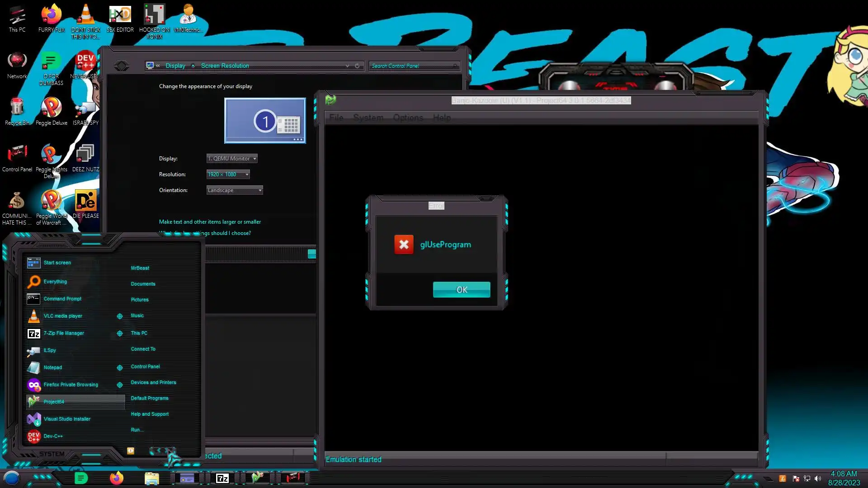The width and height of the screenshot is (868, 488).
Task: Launch VLC media player from start menu
Action: [x=63, y=316]
